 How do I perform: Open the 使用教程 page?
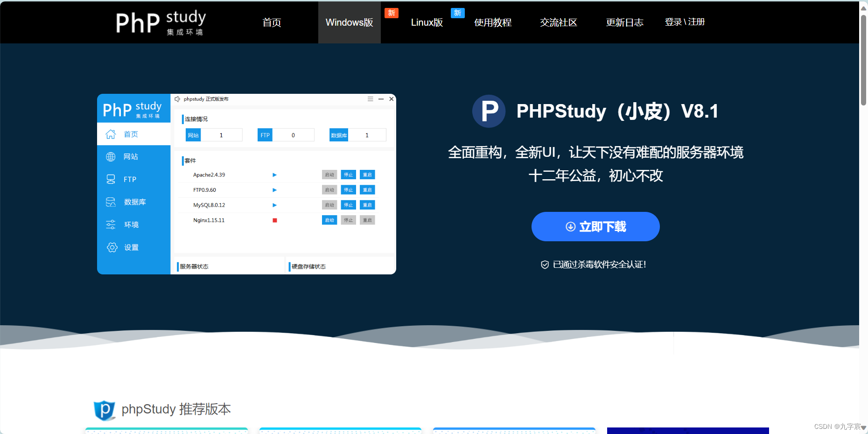(493, 22)
